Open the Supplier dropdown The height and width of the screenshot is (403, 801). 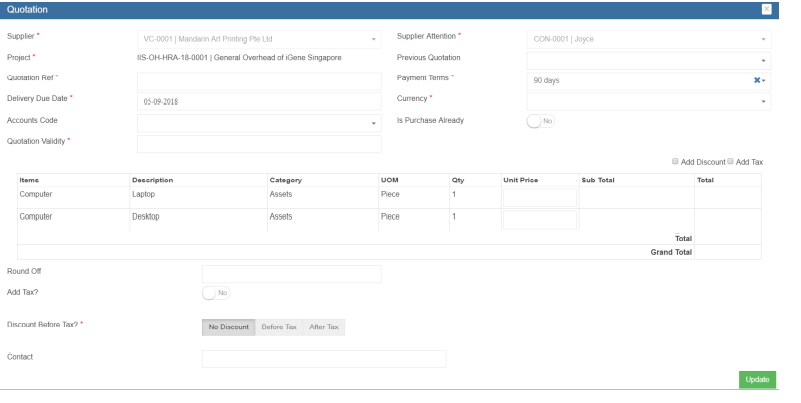[259, 39]
